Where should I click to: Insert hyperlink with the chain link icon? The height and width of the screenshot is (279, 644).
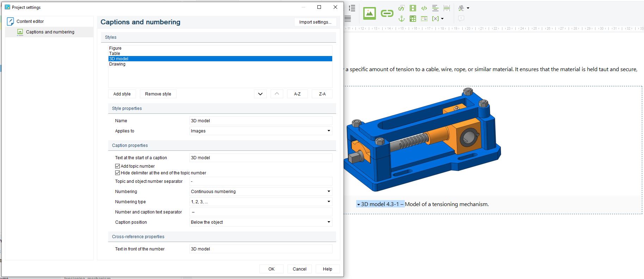tap(387, 13)
